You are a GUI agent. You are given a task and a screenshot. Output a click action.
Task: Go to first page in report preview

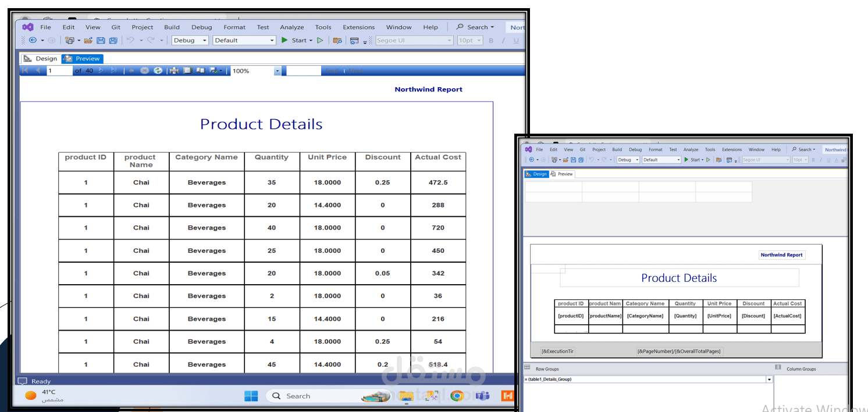(25, 70)
